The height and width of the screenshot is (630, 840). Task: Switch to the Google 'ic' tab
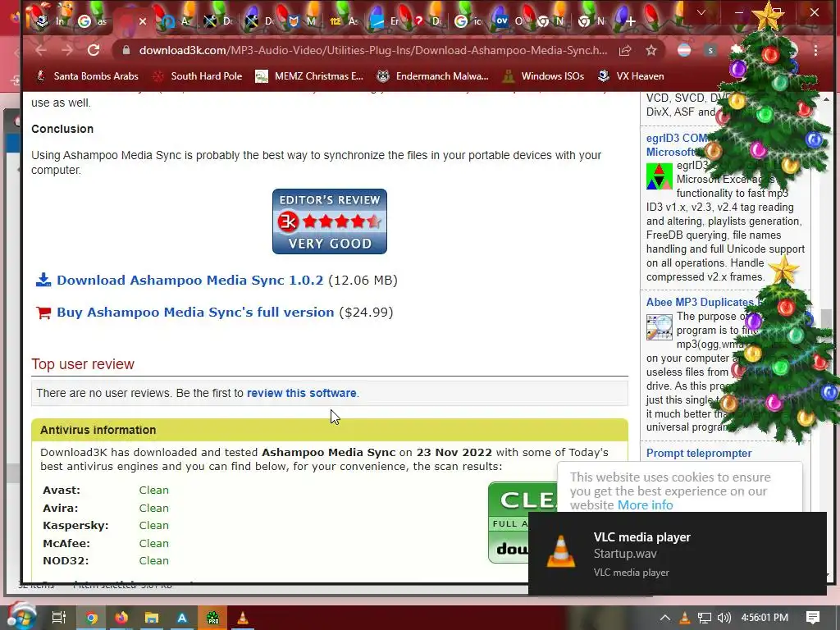[x=468, y=21]
